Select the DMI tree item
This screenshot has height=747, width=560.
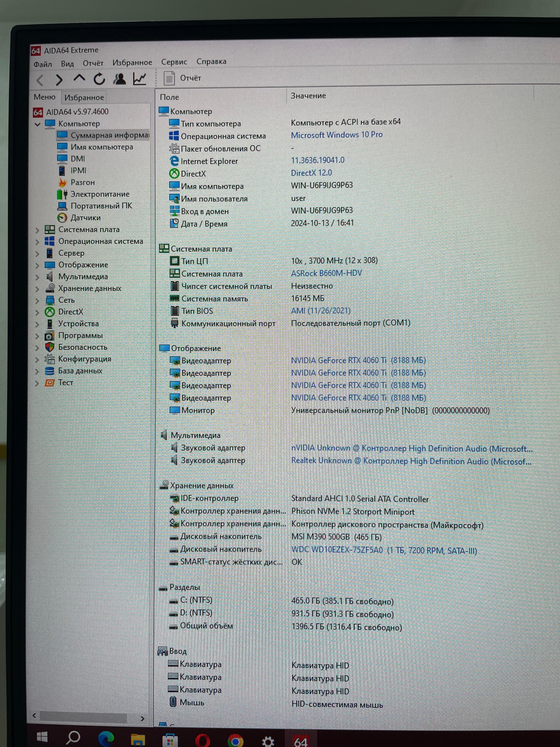pos(71,159)
